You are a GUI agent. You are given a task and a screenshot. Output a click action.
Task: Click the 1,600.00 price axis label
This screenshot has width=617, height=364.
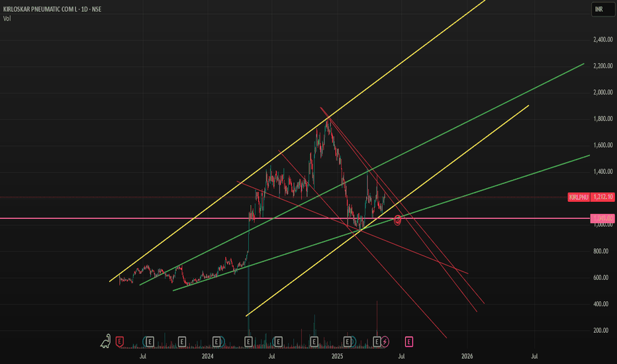603,145
